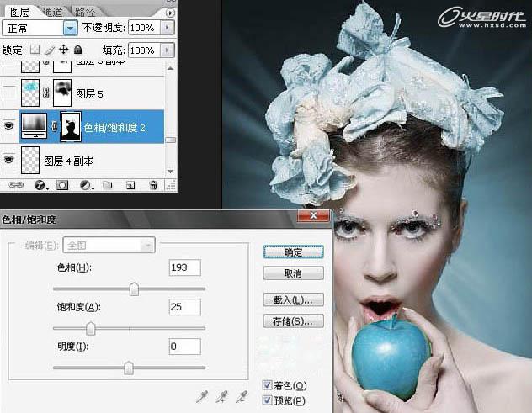The image size is (532, 413).
Task: Click the link icon of 图层 5
Action: pyautogui.click(x=46, y=93)
